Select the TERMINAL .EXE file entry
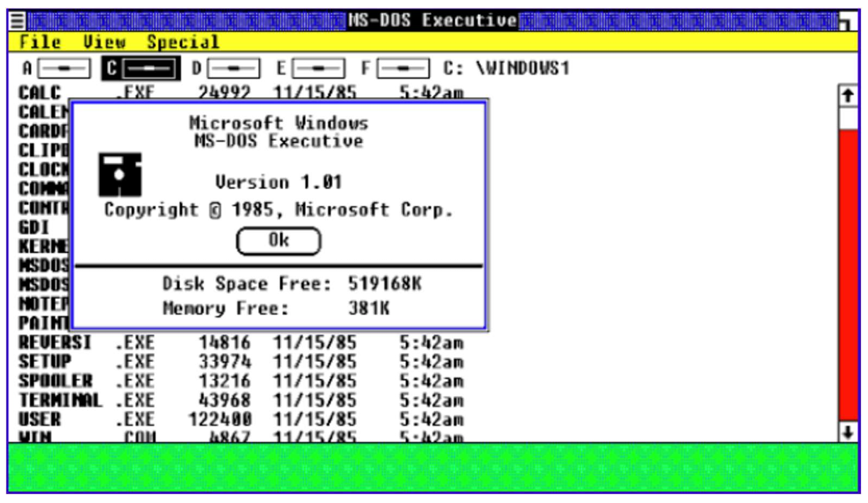This screenshot has height=503, width=868. 60,400
